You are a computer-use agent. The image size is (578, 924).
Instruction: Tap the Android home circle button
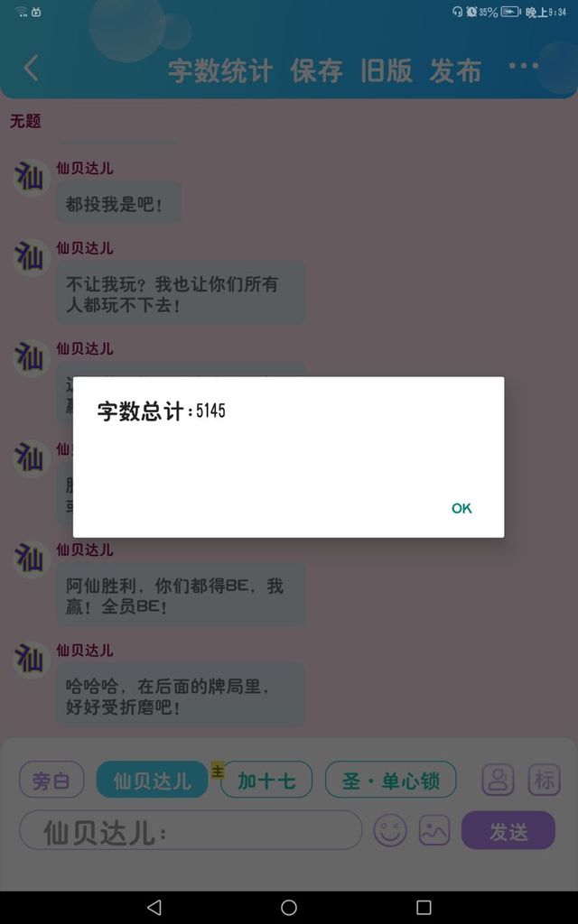click(289, 908)
